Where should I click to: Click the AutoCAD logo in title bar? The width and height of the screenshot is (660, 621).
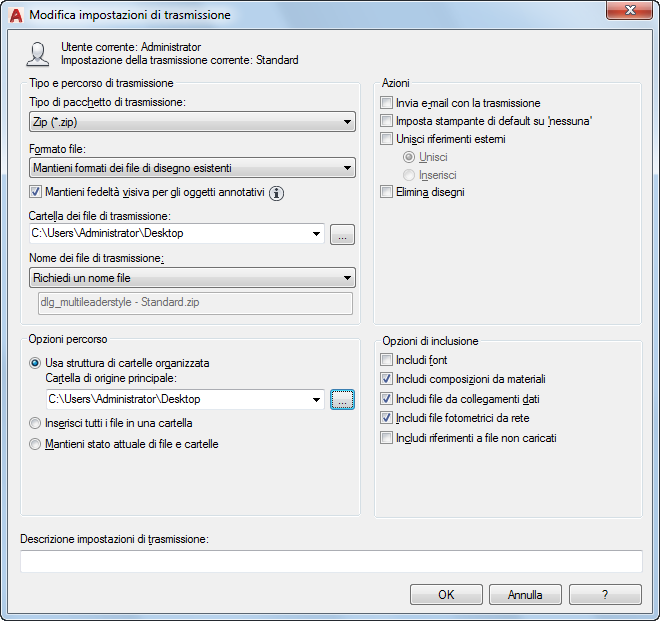(x=16, y=15)
